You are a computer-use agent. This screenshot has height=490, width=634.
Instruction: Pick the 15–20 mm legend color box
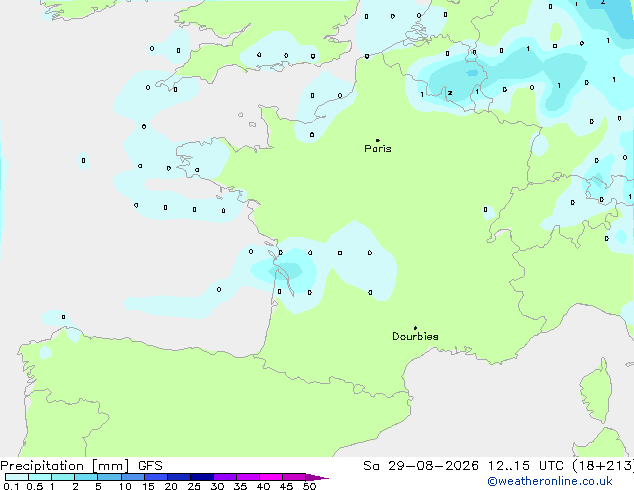click(155, 477)
